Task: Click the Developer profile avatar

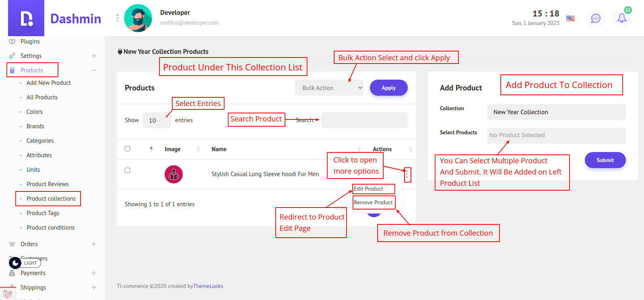Action: [x=138, y=18]
